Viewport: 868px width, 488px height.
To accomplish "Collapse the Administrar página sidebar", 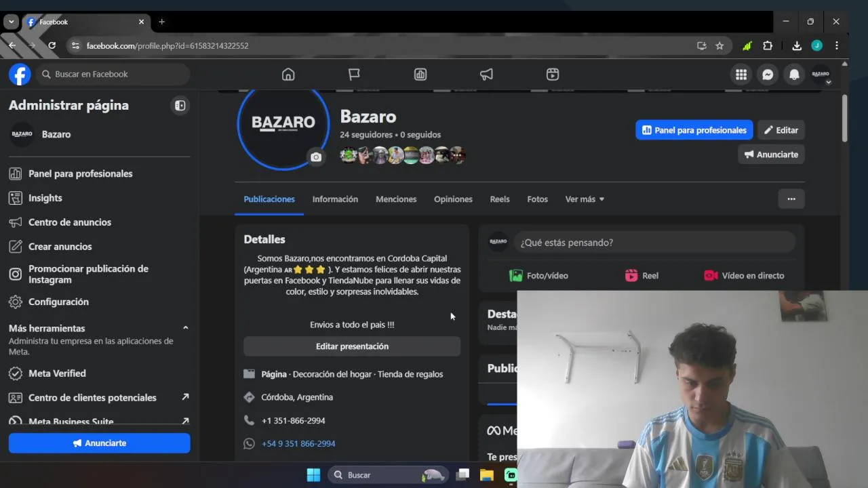I will click(180, 106).
